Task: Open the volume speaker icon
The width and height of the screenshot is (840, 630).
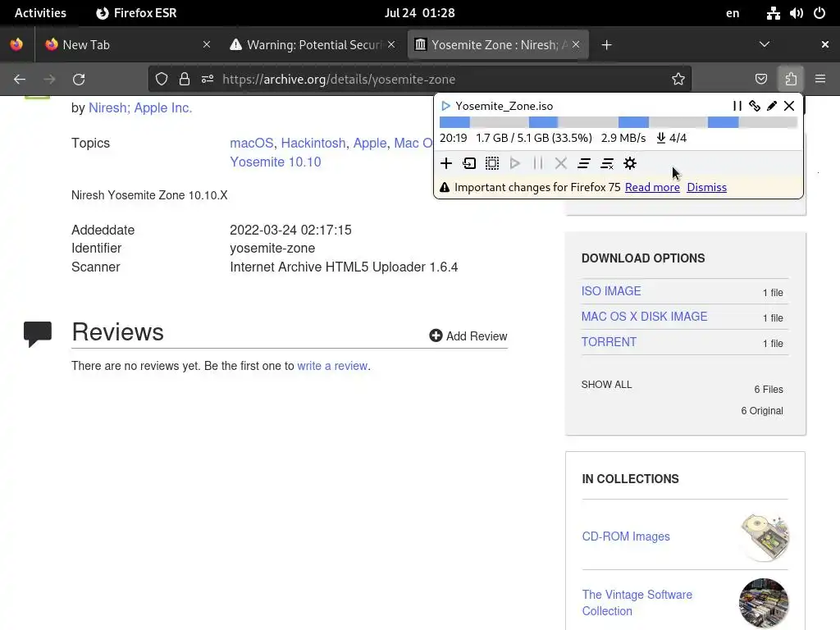Action: [x=796, y=13]
